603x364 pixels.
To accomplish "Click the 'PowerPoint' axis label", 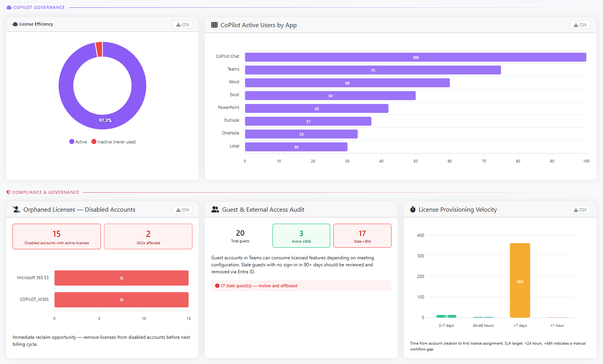I will (229, 107).
